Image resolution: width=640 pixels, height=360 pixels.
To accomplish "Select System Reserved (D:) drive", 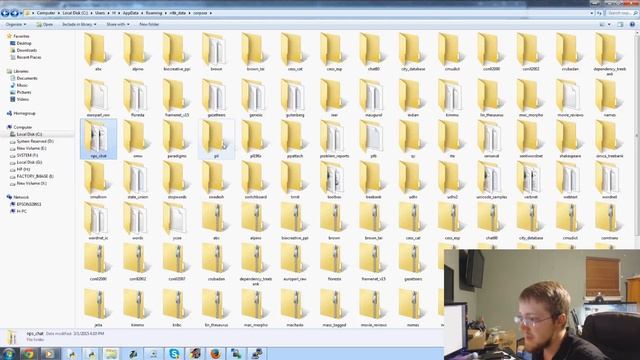I will point(32,141).
